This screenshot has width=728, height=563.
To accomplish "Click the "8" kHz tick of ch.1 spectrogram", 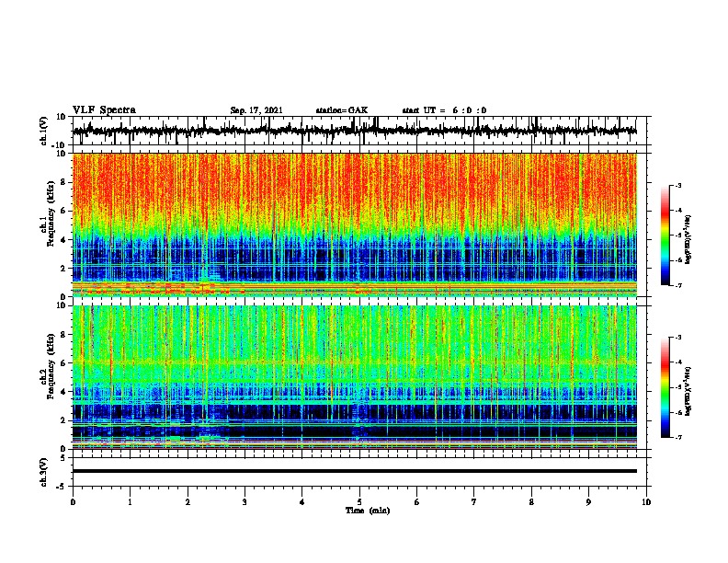I will (x=63, y=182).
